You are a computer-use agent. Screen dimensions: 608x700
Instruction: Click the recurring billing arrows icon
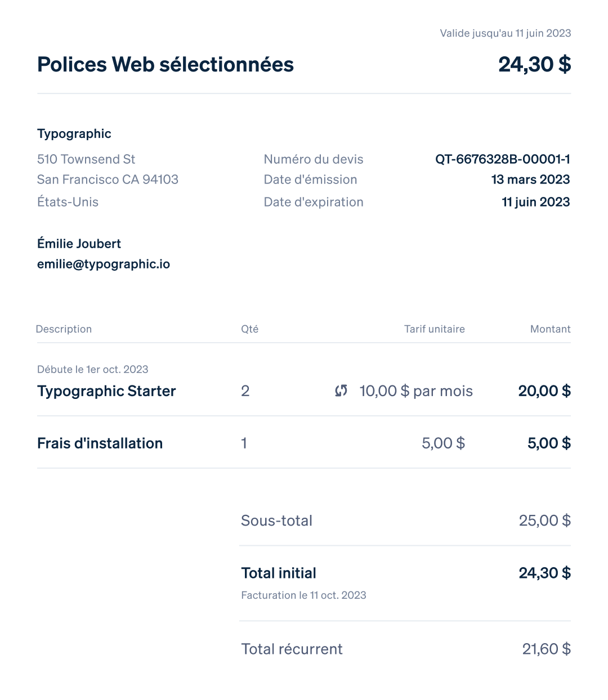tap(341, 391)
